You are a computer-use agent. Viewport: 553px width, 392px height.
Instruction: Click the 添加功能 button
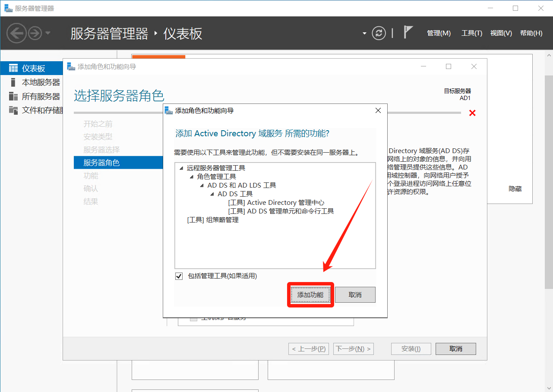310,295
